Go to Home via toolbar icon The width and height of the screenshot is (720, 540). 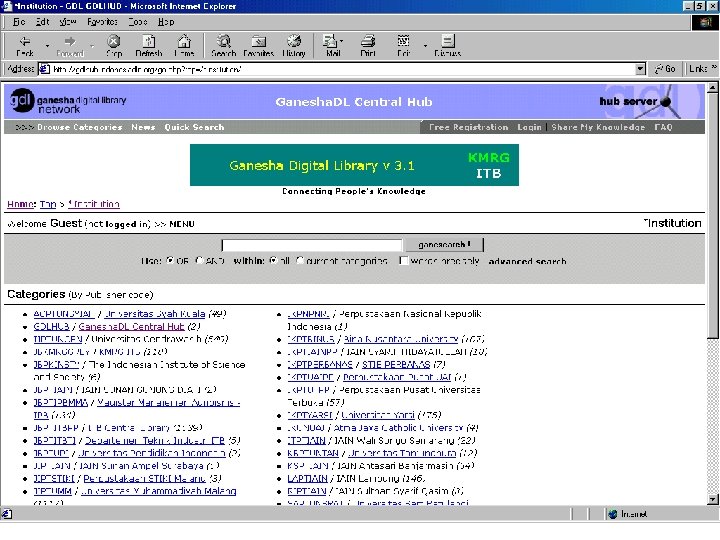click(x=184, y=45)
